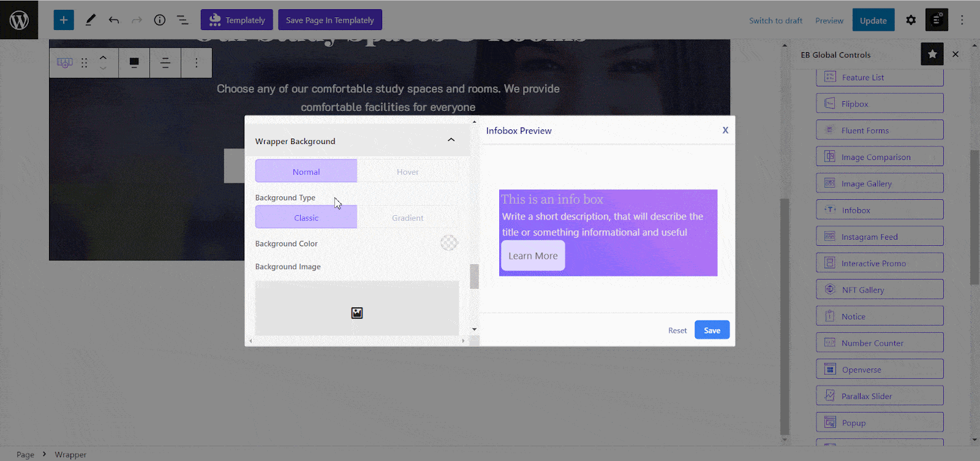
Task: Save the Infobox settings
Action: tap(712, 330)
